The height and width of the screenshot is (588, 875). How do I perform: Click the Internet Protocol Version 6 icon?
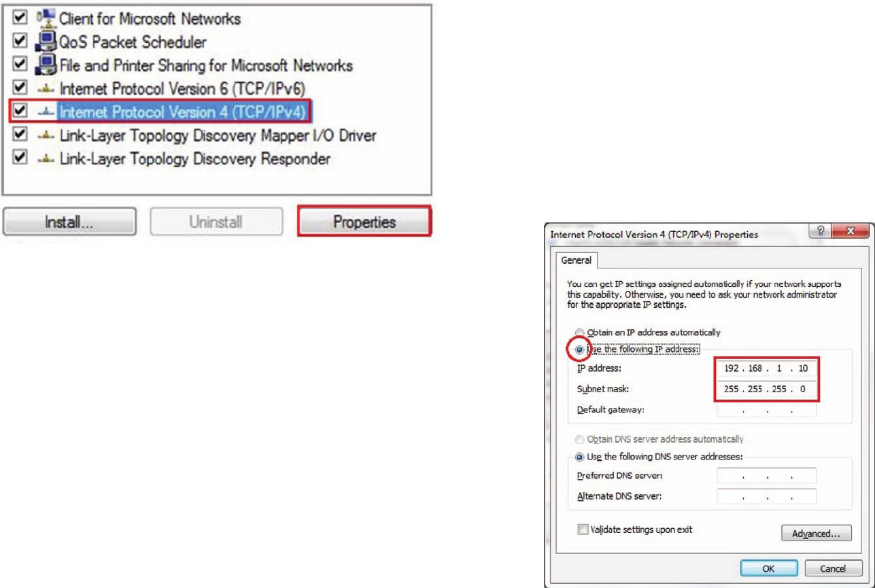(46, 89)
